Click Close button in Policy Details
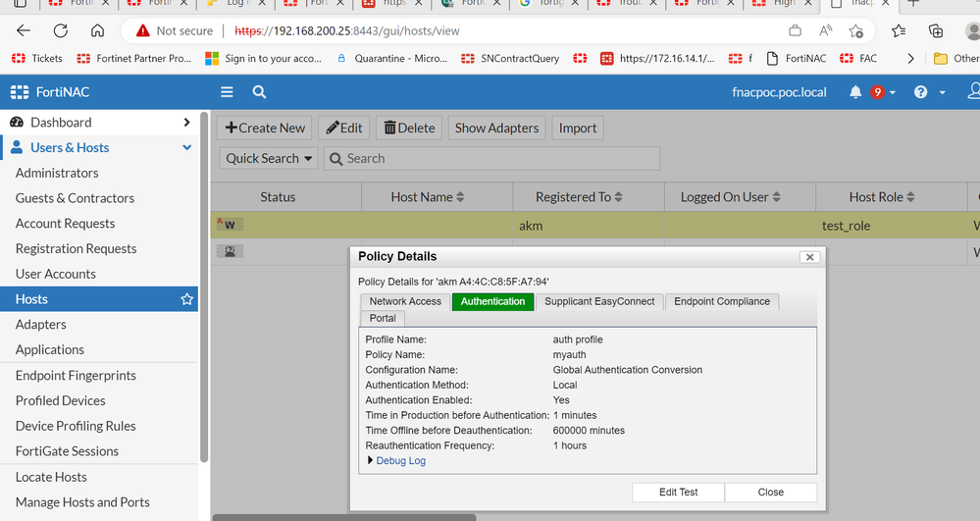Viewport: 980px width, 521px height. pos(771,493)
